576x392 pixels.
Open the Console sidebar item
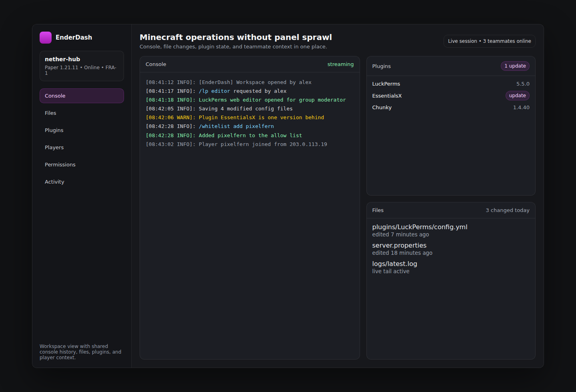pos(82,96)
